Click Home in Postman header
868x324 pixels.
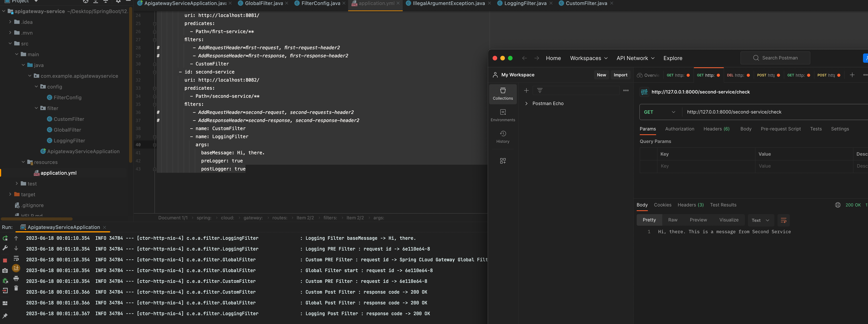tap(553, 58)
